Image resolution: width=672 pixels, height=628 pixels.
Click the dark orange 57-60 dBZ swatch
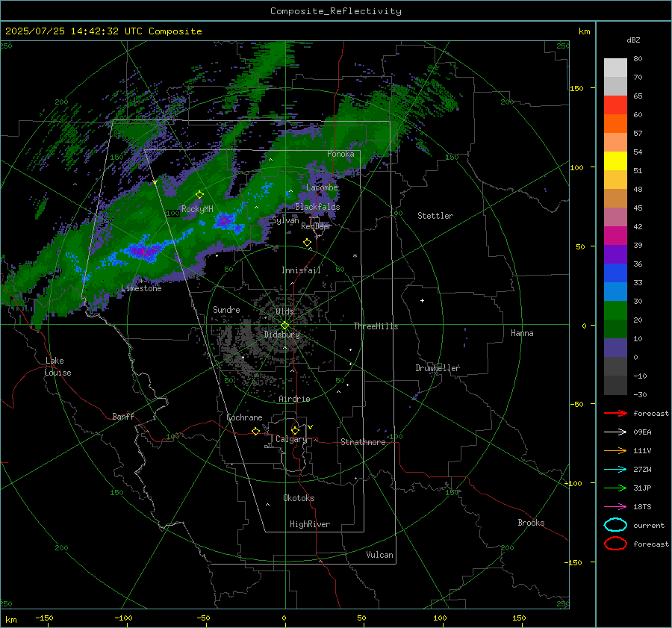pos(615,124)
